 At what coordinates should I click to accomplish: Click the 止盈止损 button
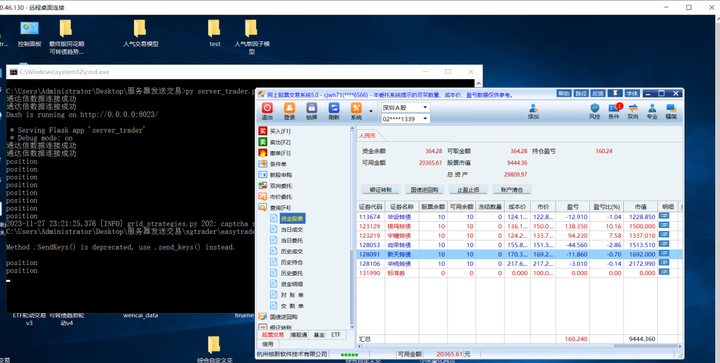(x=468, y=190)
